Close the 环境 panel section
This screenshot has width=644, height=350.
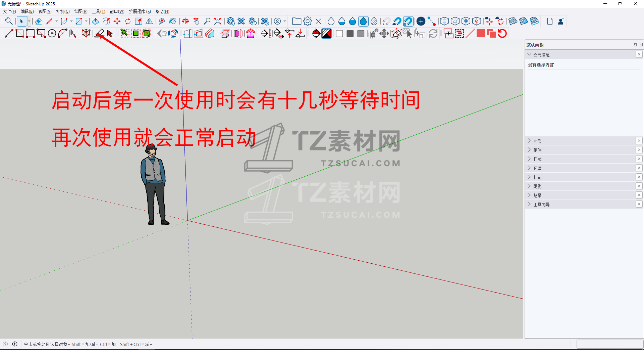point(639,168)
